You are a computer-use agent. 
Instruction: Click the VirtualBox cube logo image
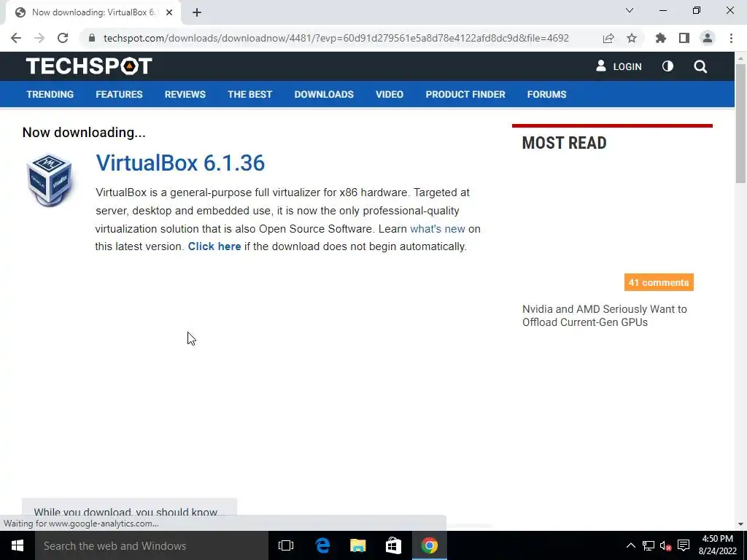point(49,180)
